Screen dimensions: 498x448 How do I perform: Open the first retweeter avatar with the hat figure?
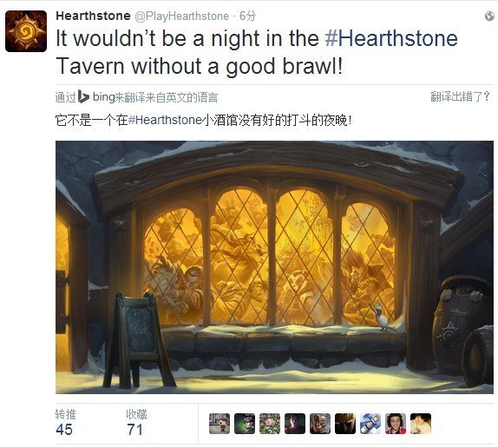click(x=220, y=424)
